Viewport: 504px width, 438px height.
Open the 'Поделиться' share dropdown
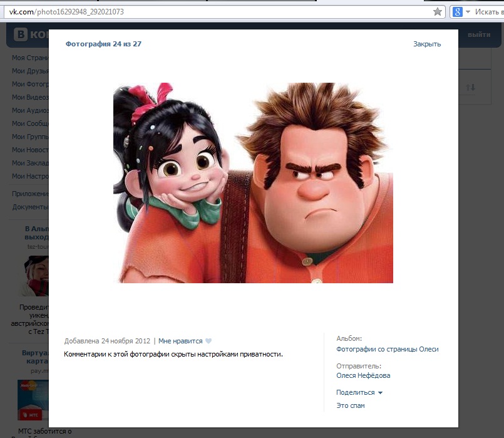click(x=359, y=392)
